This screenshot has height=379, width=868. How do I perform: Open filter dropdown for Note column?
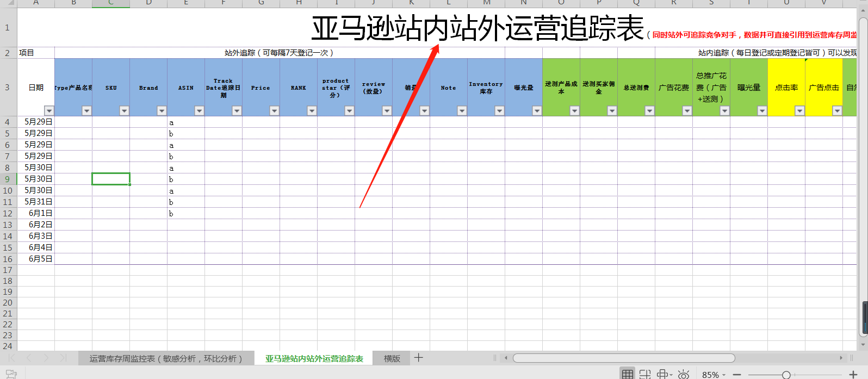coord(462,111)
